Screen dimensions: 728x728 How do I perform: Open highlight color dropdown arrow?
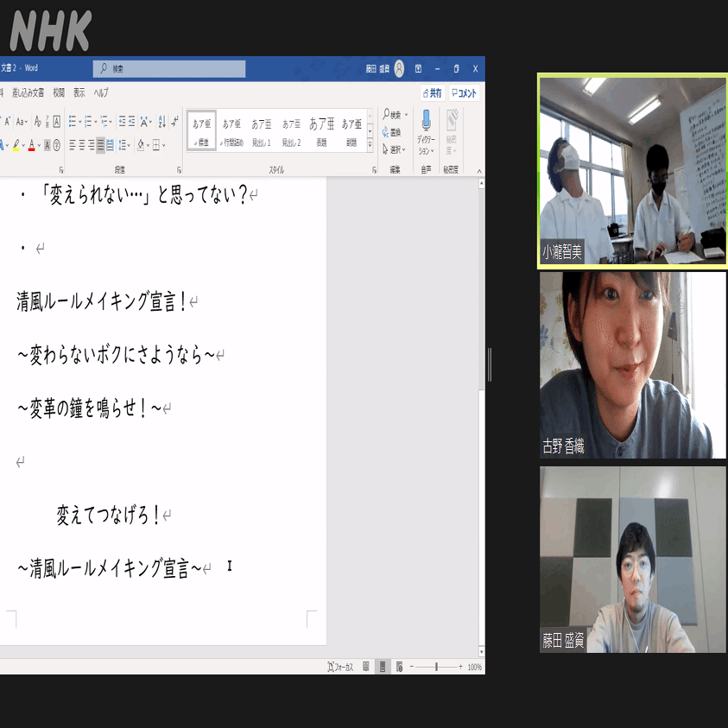[x=23, y=146]
